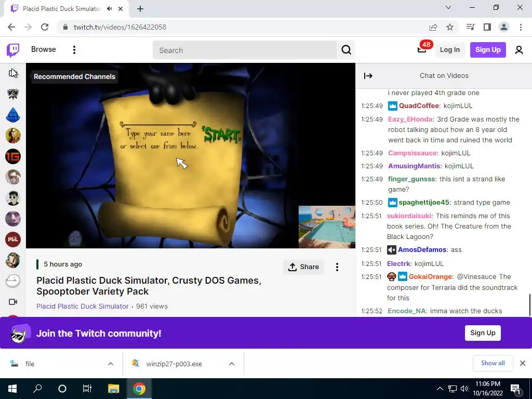
Task: Jump to 1:25:50 chat timestamp
Action: click(x=371, y=203)
